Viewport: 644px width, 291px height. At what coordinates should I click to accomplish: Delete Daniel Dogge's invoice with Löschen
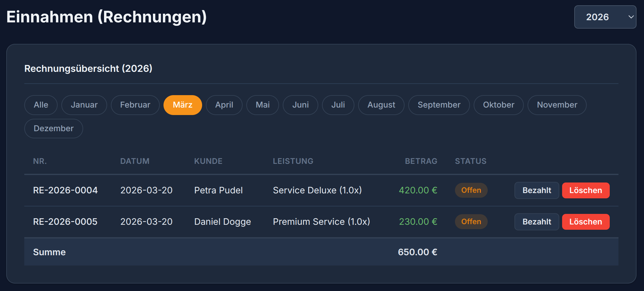pos(585,222)
